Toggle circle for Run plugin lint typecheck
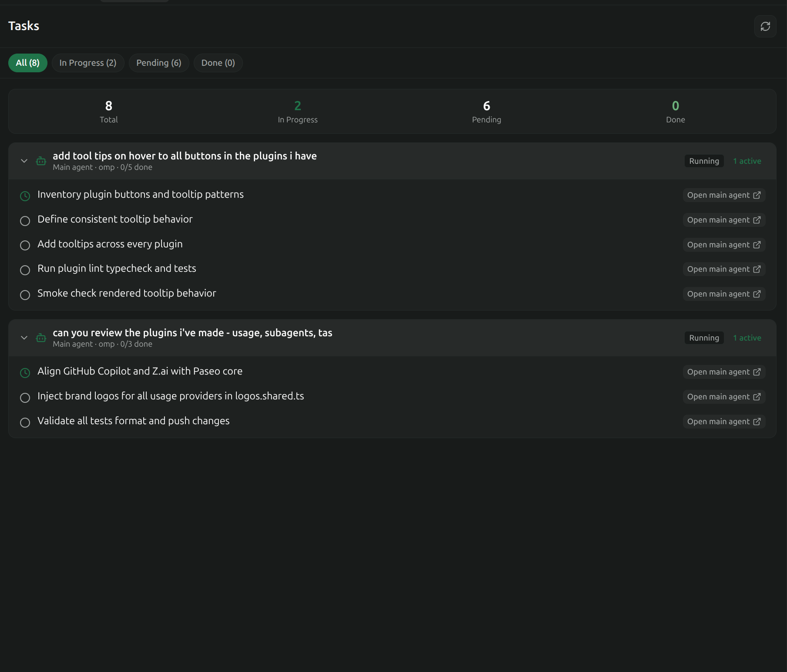This screenshot has height=672, width=787. click(x=25, y=270)
